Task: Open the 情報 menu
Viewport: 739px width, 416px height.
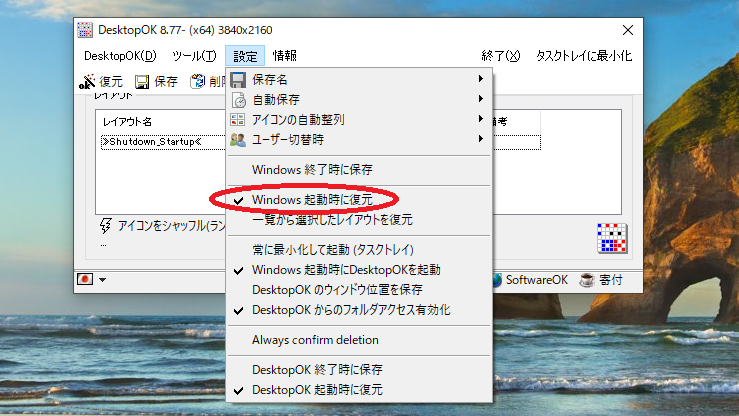Action: click(285, 56)
